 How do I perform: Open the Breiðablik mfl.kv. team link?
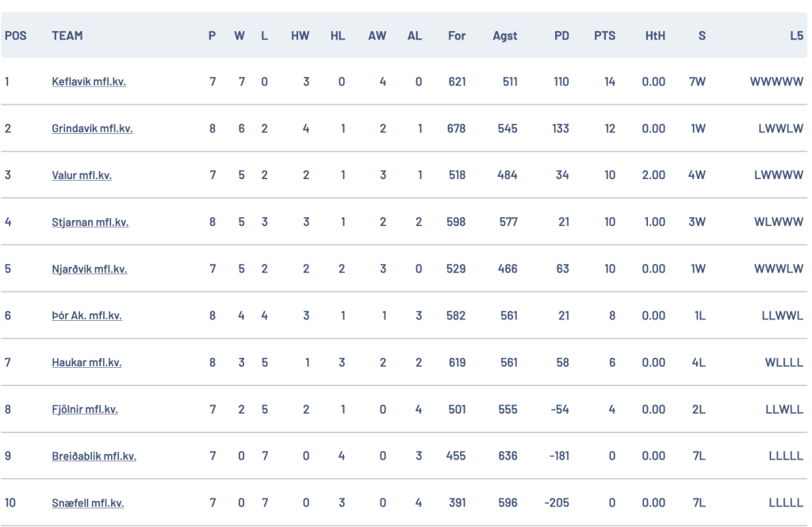point(94,456)
